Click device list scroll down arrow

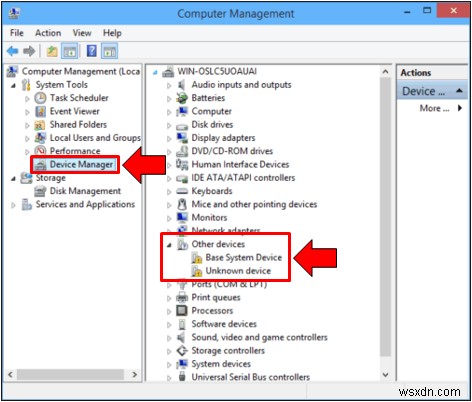(x=385, y=375)
